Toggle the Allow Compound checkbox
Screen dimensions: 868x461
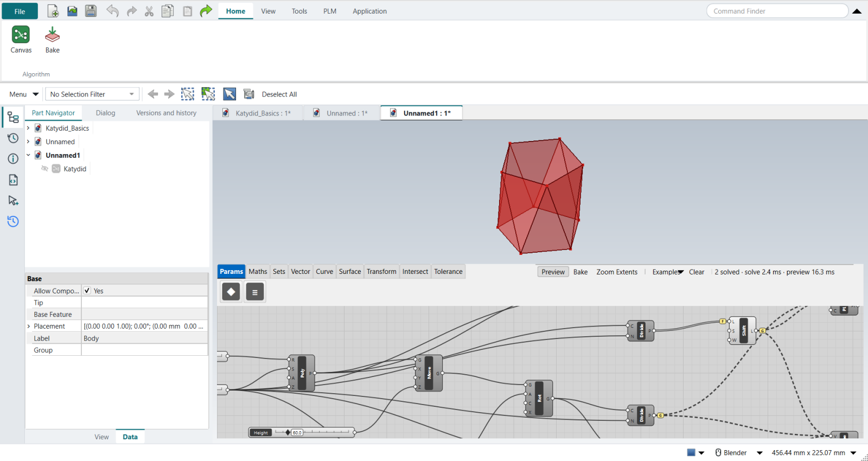(87, 291)
